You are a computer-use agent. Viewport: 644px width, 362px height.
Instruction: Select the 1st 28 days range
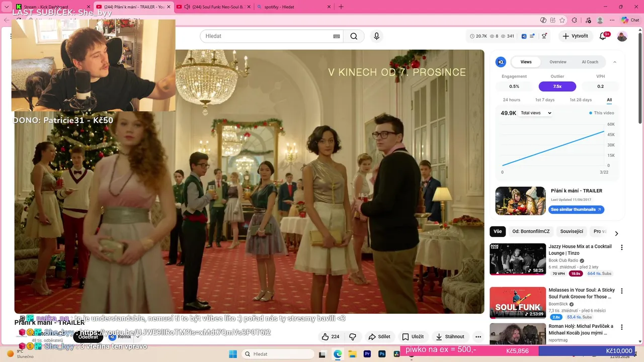[581, 100]
